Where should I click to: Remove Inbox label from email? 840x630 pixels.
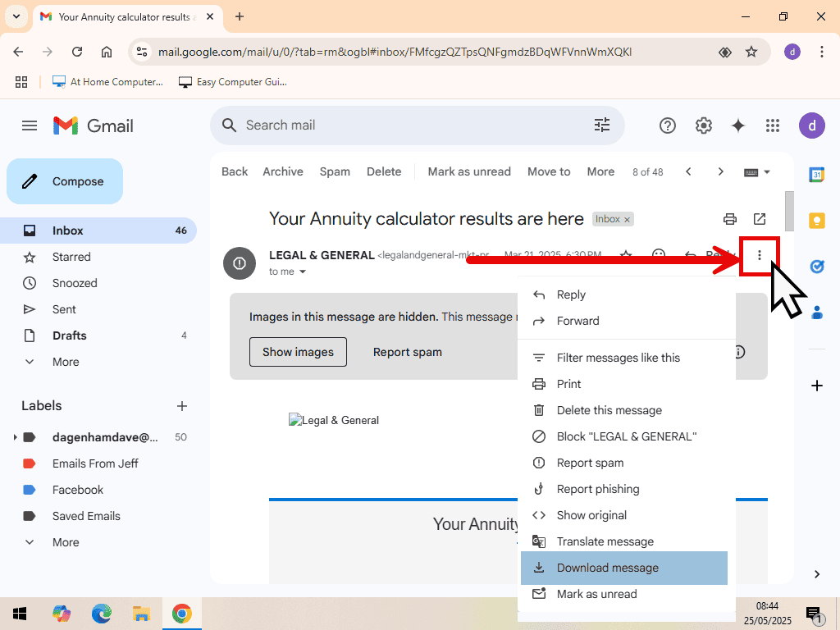click(x=627, y=220)
